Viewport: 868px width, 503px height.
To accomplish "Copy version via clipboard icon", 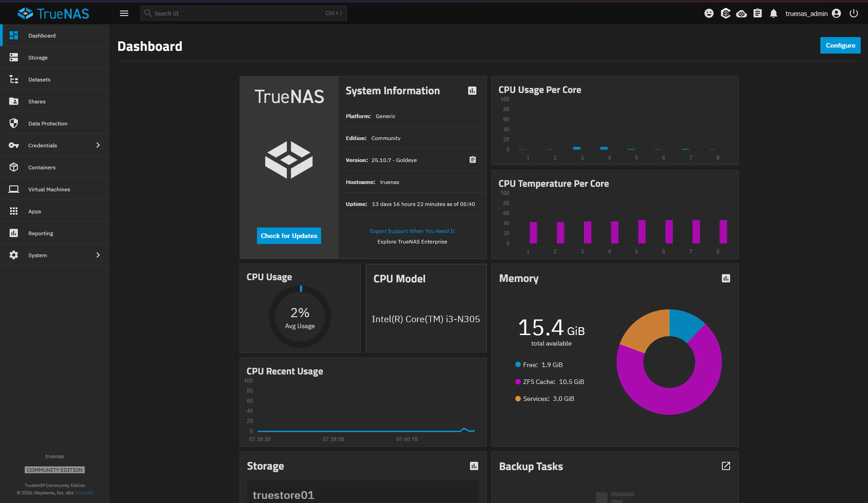I will click(x=473, y=160).
